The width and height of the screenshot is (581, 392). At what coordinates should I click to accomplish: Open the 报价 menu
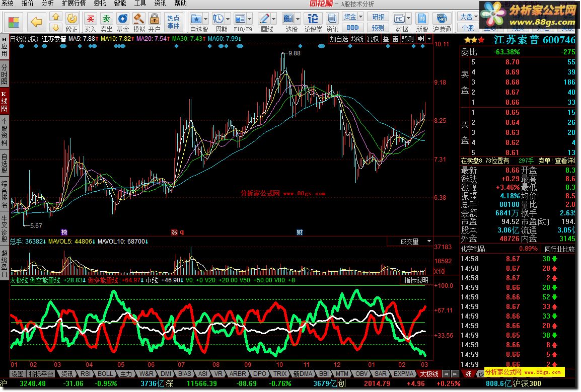27,4
